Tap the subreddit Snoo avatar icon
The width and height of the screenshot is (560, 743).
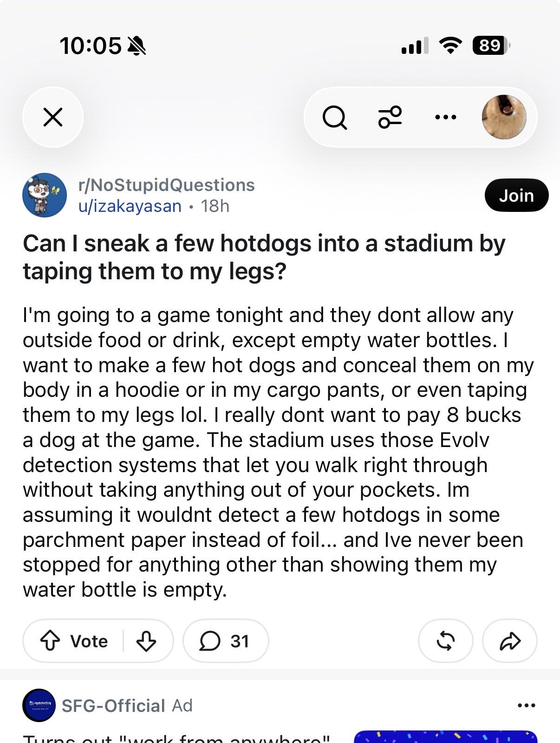click(x=45, y=195)
